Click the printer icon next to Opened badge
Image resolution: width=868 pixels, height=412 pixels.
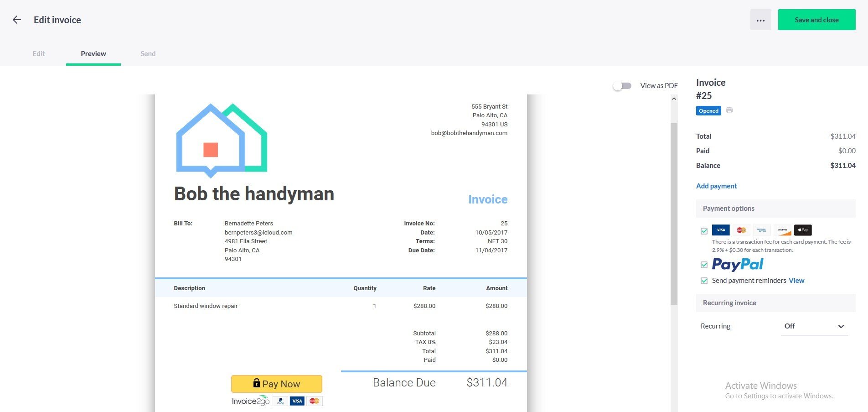pos(729,110)
